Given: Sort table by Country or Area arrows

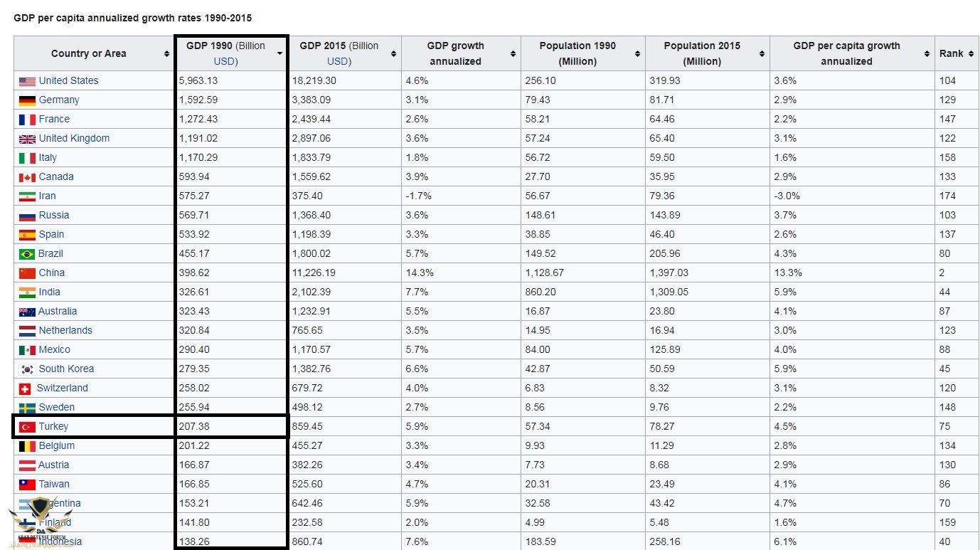Looking at the screenshot, I should click(x=166, y=54).
